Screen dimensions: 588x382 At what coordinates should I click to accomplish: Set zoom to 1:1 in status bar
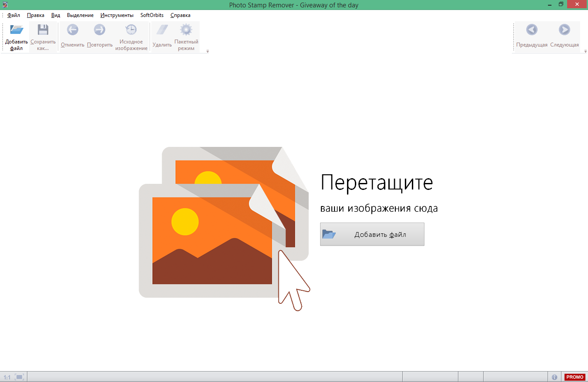(7, 377)
